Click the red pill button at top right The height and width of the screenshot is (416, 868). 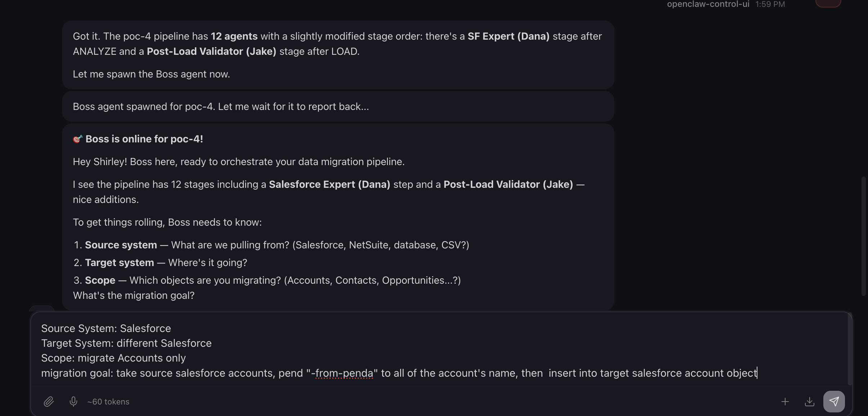coord(828,3)
